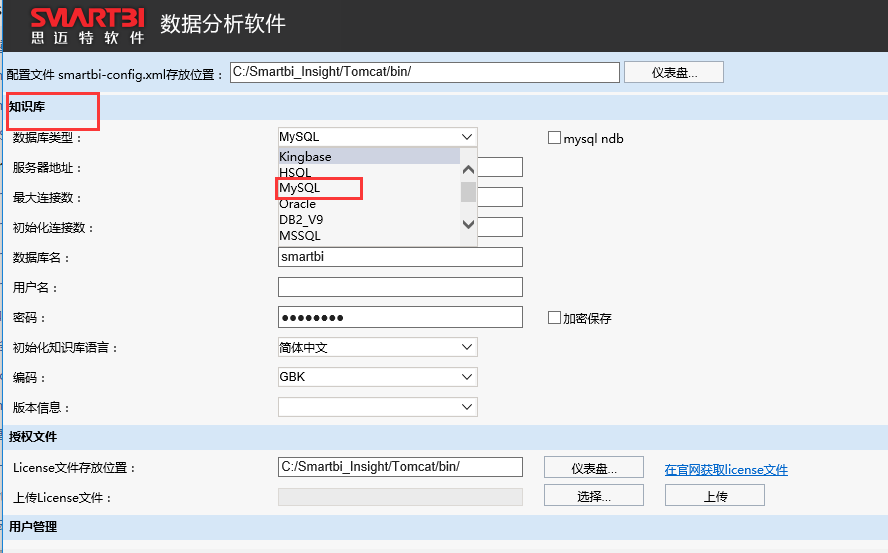The height and width of the screenshot is (553, 888).
Task: Click the 数据库名 field containing smartbi
Action: (x=400, y=257)
